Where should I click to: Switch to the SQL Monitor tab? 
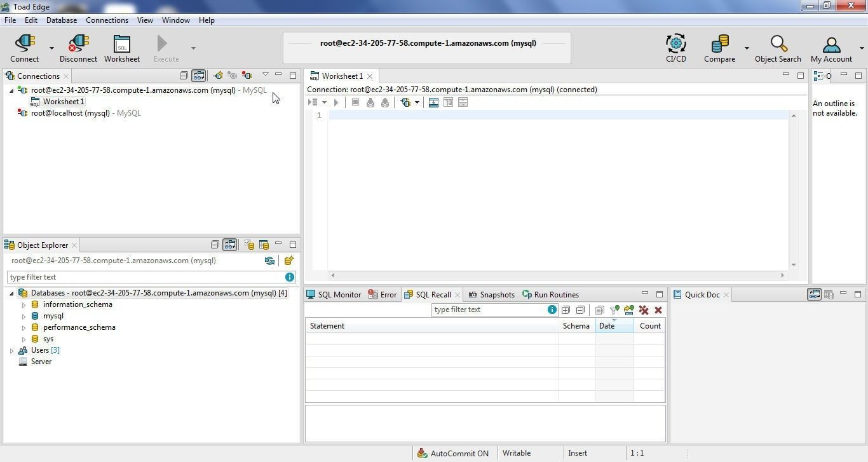tap(334, 295)
